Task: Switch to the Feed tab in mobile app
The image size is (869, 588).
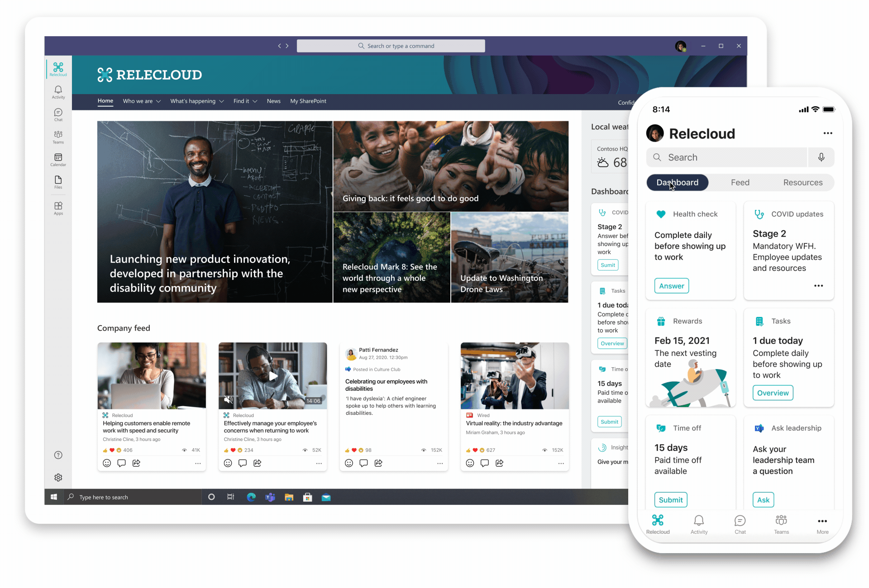Action: tap(740, 182)
